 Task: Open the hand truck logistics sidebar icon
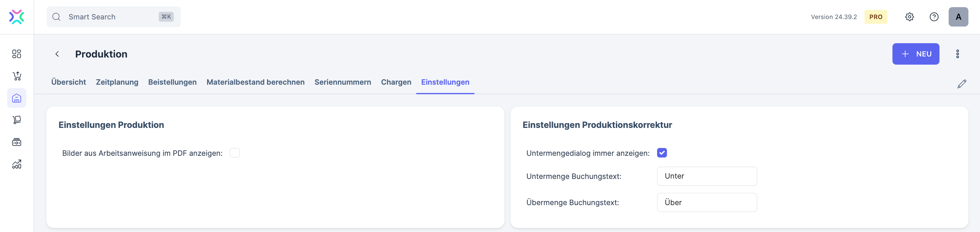(x=17, y=120)
